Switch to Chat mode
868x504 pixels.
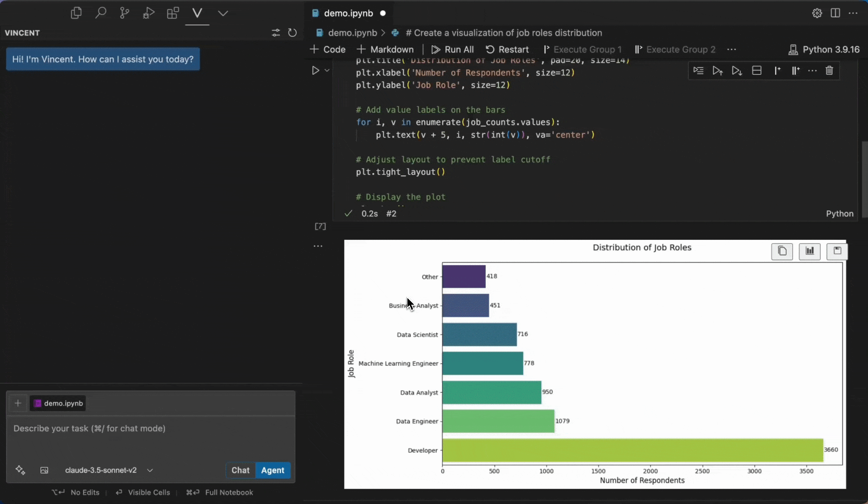coord(240,470)
